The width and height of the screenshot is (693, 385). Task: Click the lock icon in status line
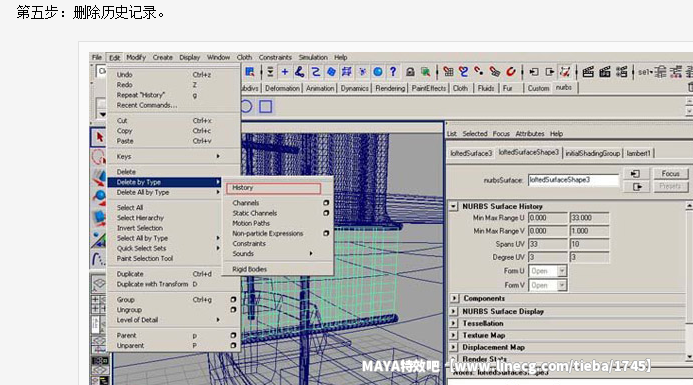(x=410, y=72)
